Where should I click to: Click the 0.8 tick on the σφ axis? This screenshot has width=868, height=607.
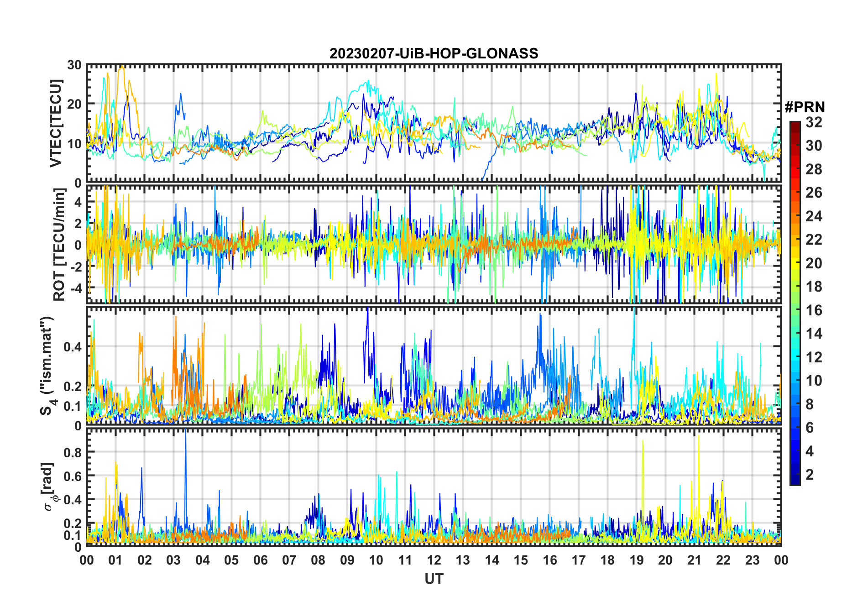(73, 452)
